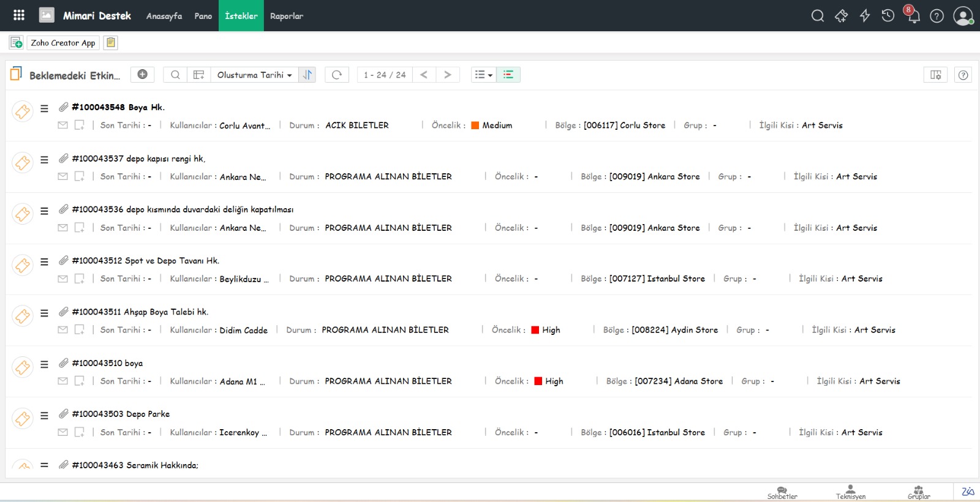Click the red High priority swatch for #100043510
The width and height of the screenshot is (980, 502).
point(538,381)
